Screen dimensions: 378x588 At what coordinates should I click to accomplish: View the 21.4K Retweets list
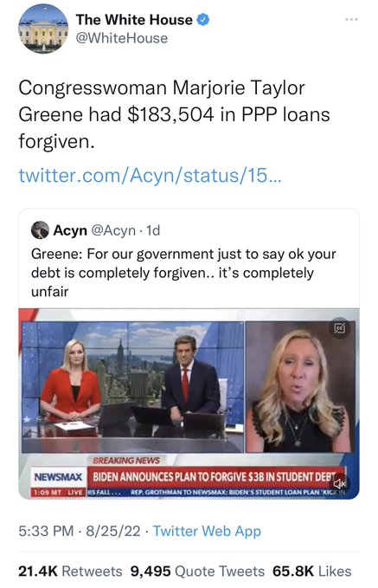click(70, 572)
